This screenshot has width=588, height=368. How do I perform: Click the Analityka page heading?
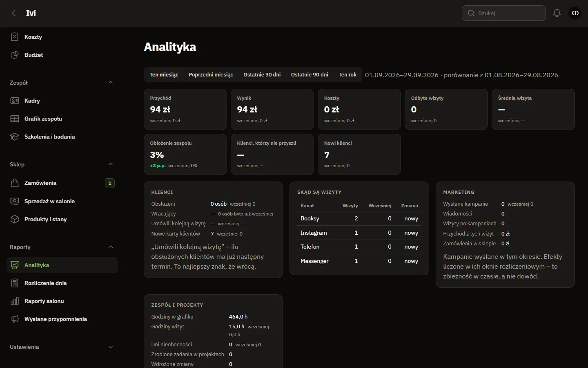170,47
